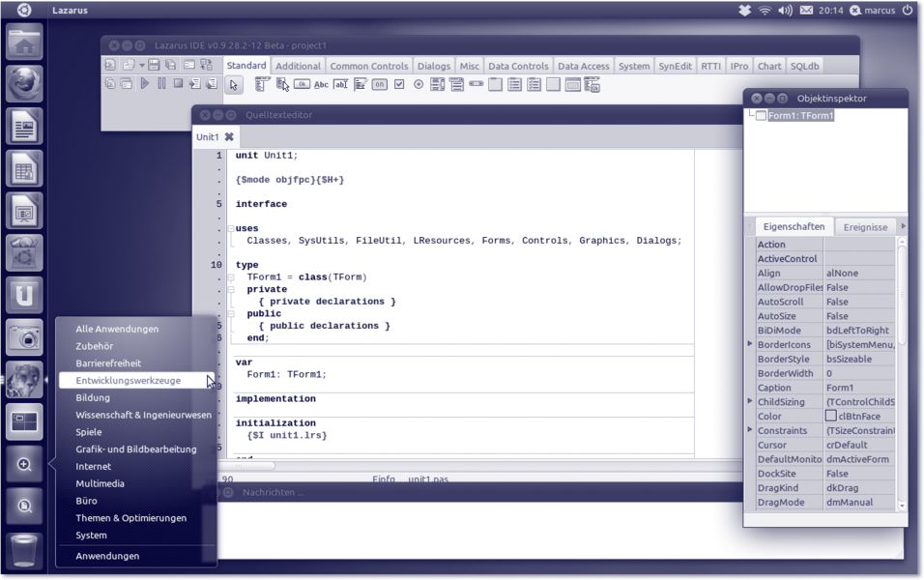924x580 pixels.
Task: Open the Common Controls palette tab
Action: (x=368, y=66)
